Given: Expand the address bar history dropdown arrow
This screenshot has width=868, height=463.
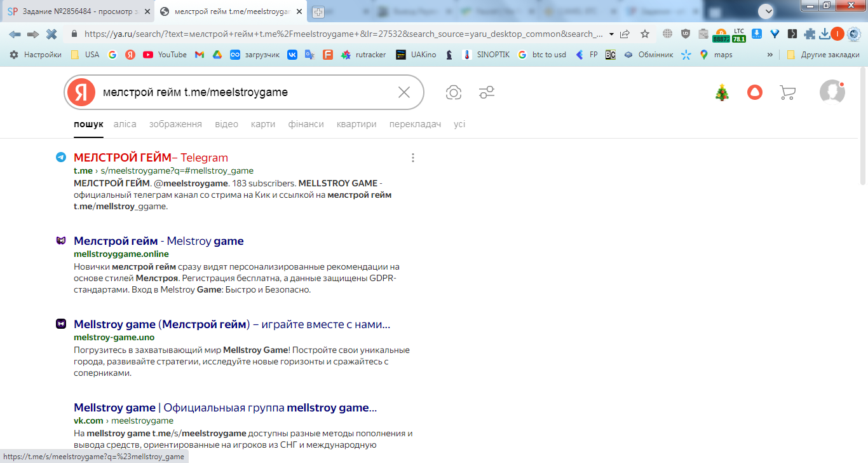Looking at the screenshot, I should [611, 34].
